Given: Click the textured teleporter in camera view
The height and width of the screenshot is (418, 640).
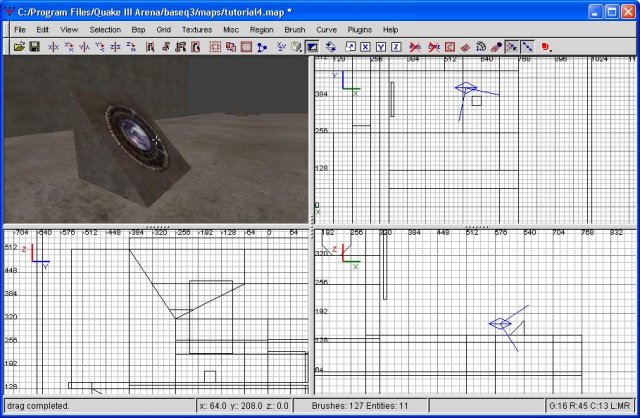Looking at the screenshot, I should [136, 139].
